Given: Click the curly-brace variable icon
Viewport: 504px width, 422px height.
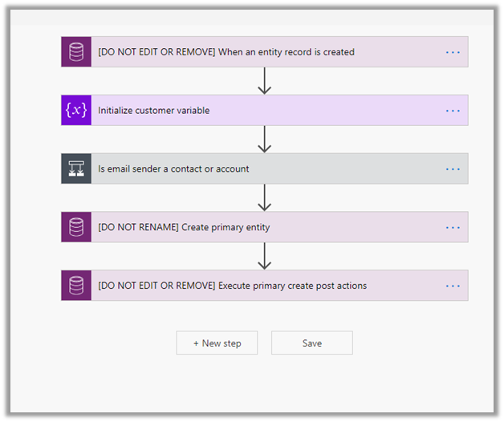Looking at the screenshot, I should 76,111.
